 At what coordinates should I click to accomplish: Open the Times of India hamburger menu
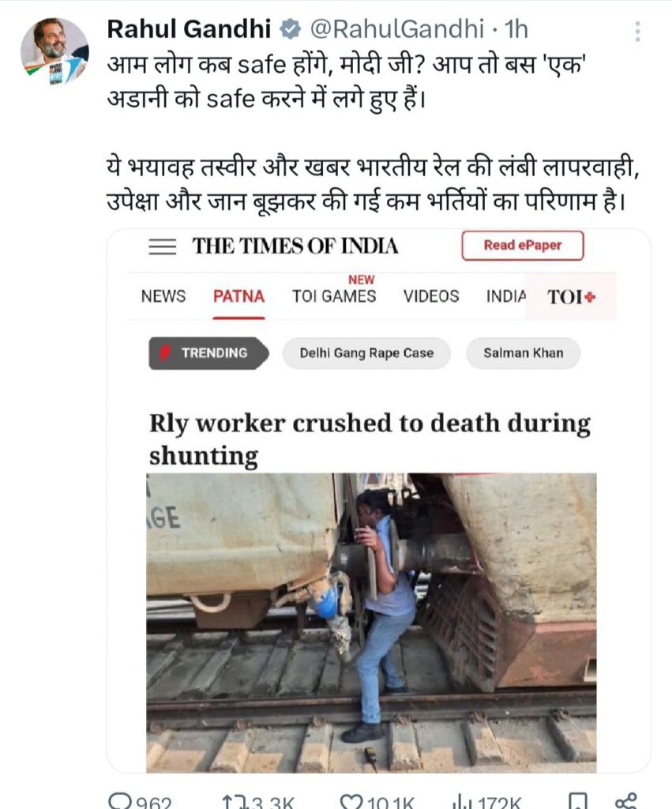(162, 246)
